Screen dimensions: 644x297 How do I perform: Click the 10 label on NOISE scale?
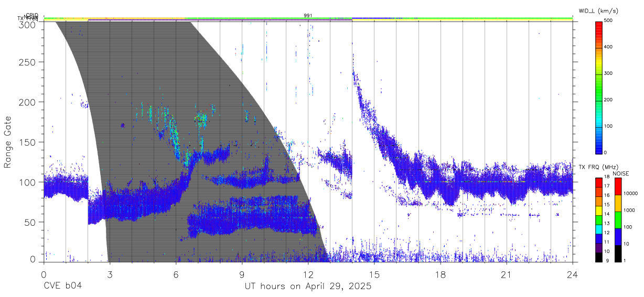pyautogui.click(x=627, y=244)
